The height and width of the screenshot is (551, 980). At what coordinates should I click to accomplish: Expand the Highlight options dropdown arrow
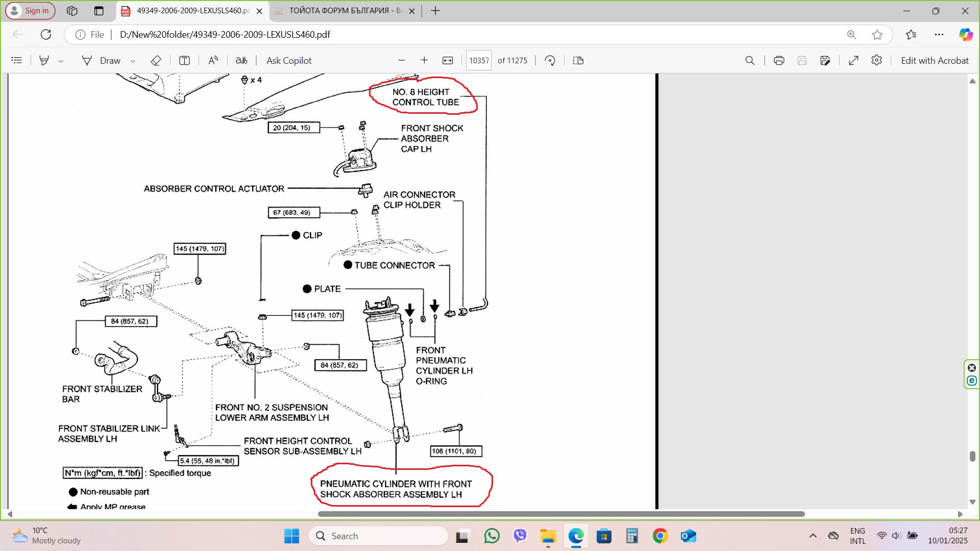[x=61, y=61]
